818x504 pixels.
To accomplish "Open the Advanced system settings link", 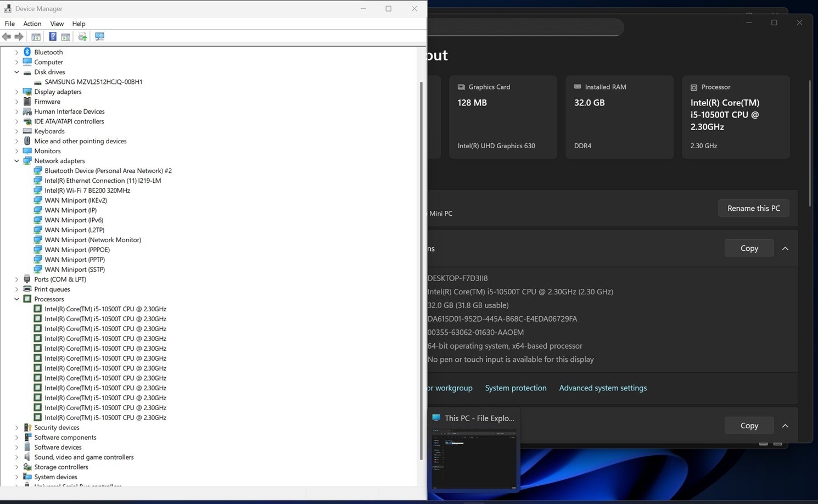I will [x=603, y=388].
